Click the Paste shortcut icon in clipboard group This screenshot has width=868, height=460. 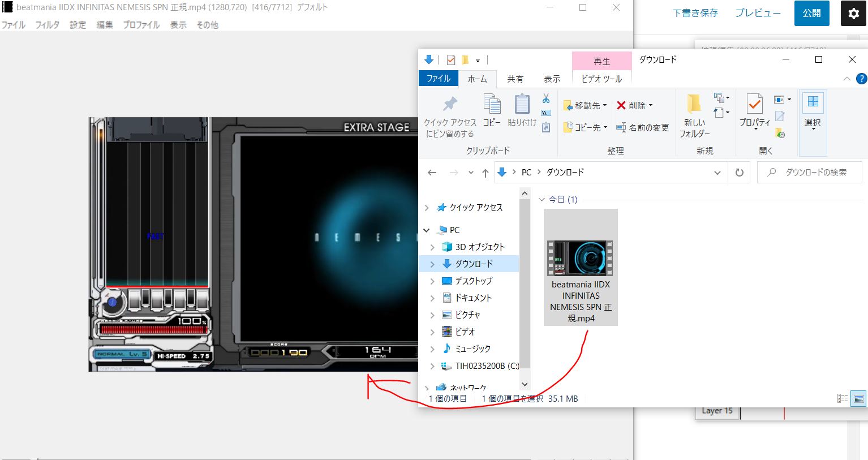click(546, 128)
